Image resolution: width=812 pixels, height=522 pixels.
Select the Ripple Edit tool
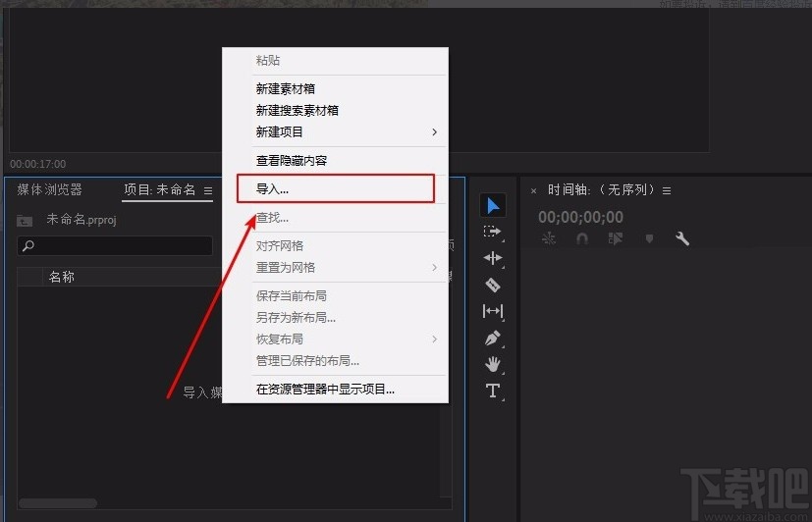pyautogui.click(x=493, y=258)
